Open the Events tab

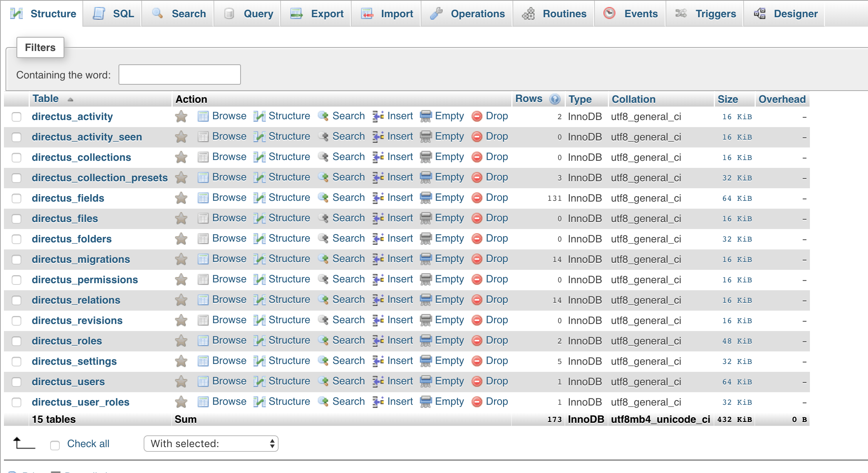[x=630, y=14]
